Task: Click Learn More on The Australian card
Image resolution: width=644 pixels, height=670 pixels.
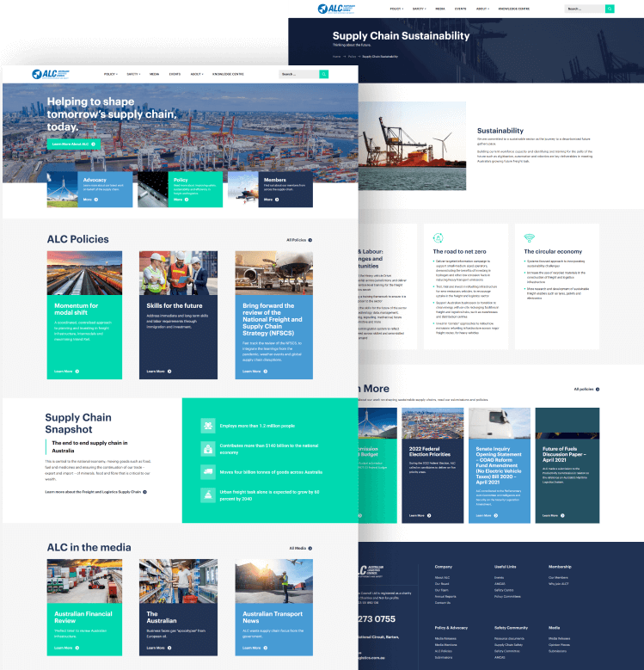Action: click(159, 648)
